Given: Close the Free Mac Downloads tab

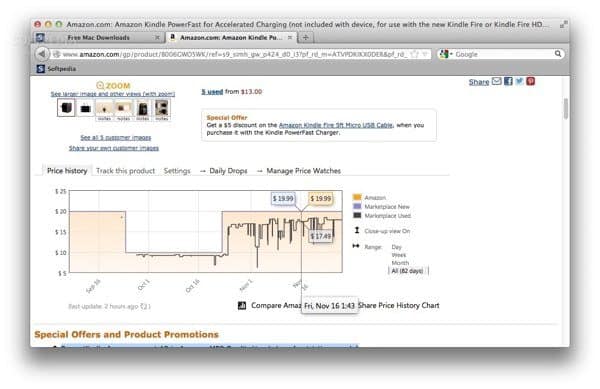Looking at the screenshot, I should (157, 37).
